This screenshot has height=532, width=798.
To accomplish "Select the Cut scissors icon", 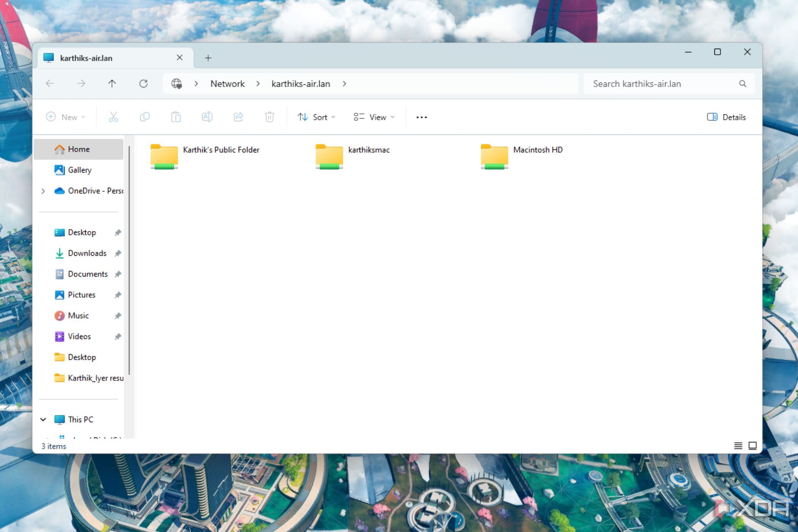I will tap(113, 117).
